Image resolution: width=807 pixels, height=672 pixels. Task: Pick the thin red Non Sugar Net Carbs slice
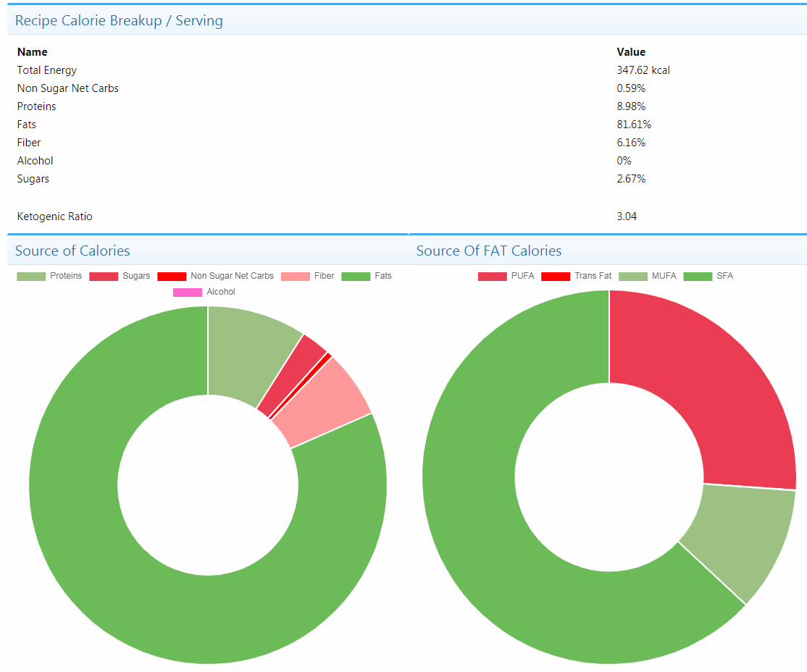pos(301,385)
